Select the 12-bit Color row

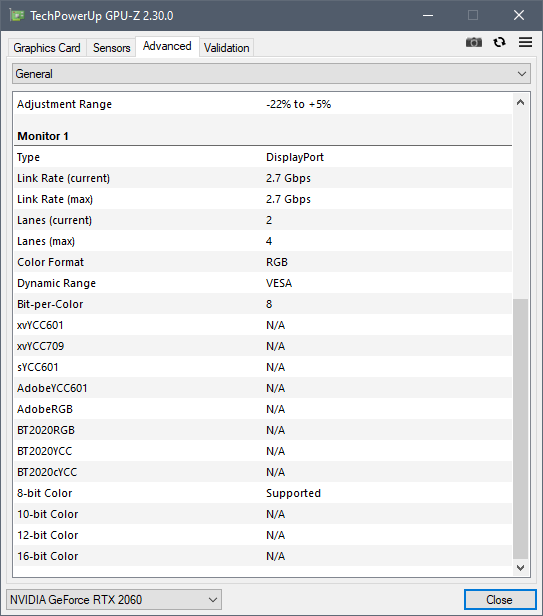pyautogui.click(x=263, y=535)
